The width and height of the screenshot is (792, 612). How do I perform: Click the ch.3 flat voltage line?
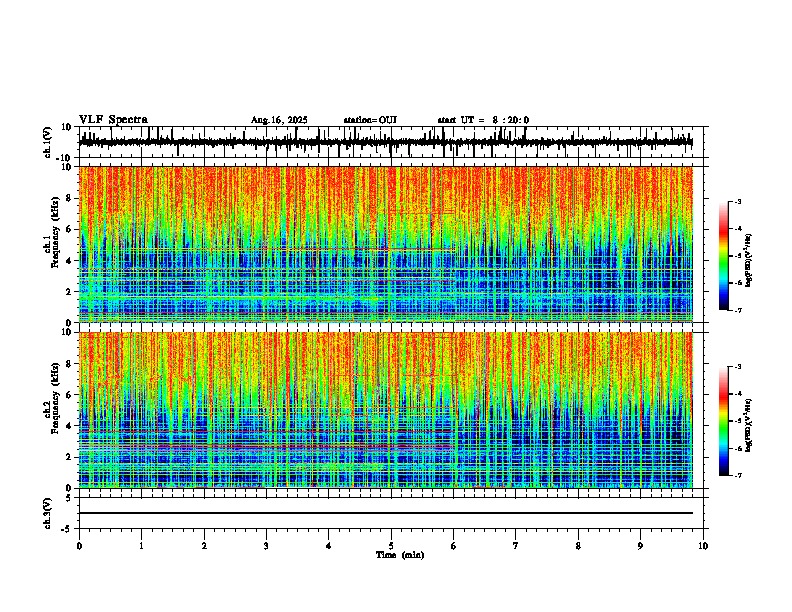(x=385, y=513)
